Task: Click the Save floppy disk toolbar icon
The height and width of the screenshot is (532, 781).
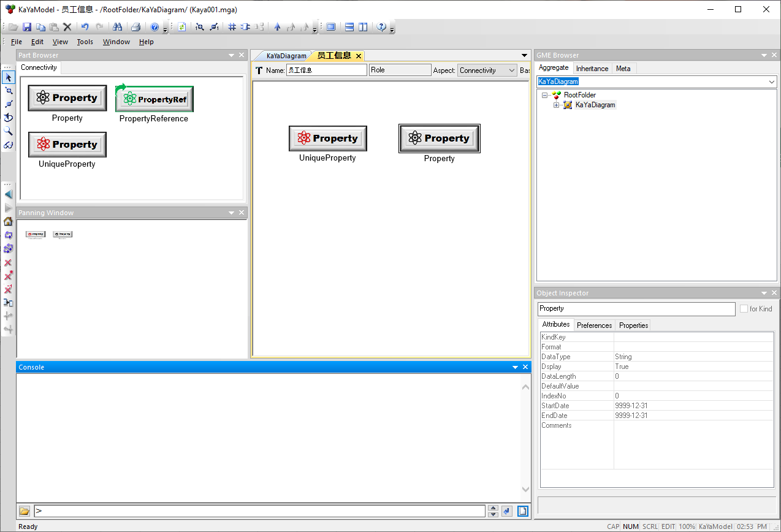Action: [27, 27]
